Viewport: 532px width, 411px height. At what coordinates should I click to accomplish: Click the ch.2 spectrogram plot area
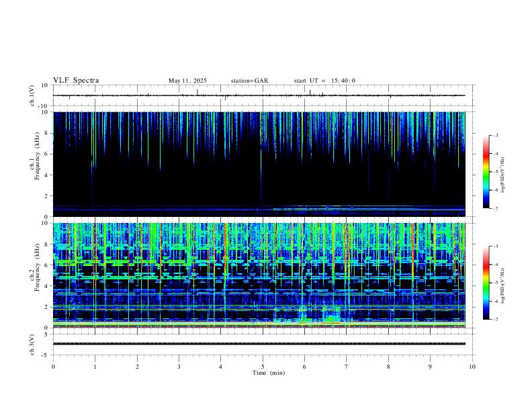point(259,275)
